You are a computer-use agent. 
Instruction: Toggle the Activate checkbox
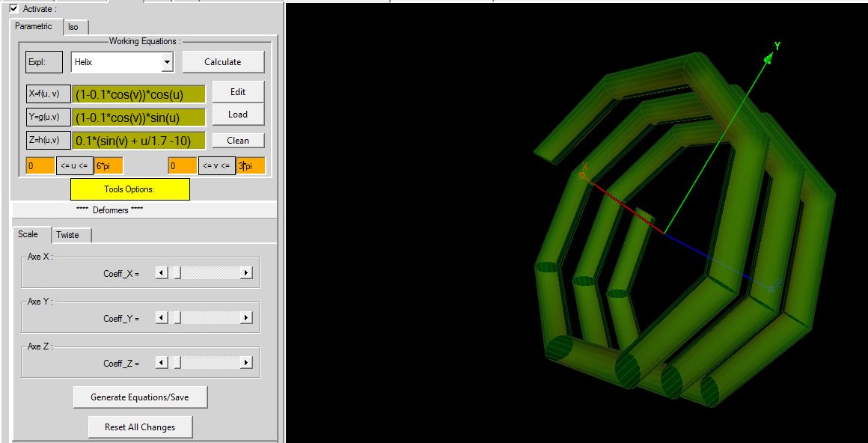[14, 9]
